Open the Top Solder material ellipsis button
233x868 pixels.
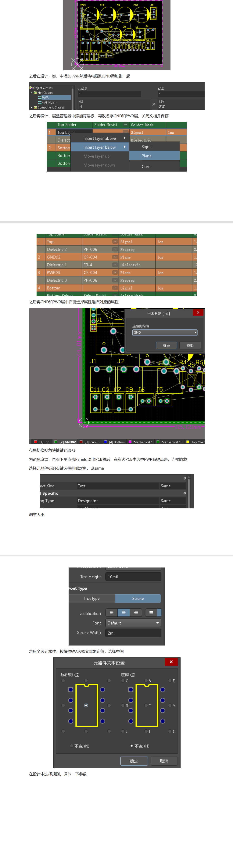tap(125, 125)
